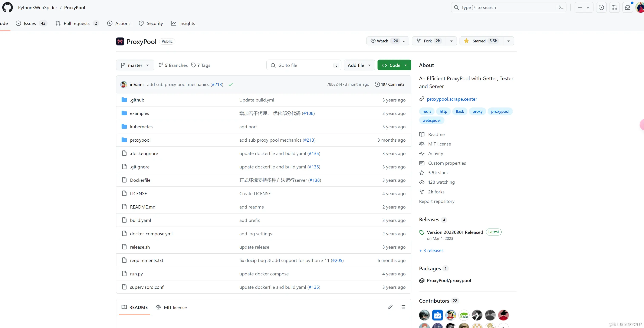
Task: Switch to the Issues tab
Action: click(x=30, y=23)
